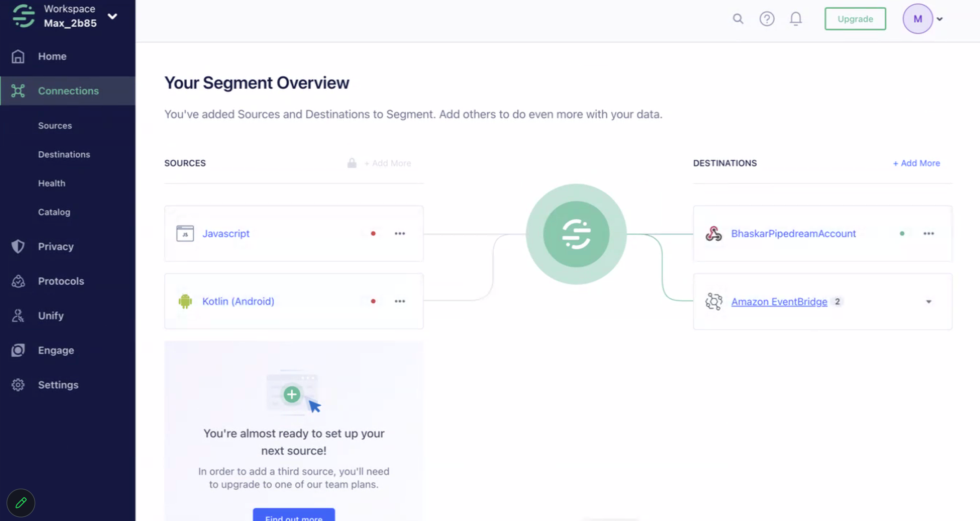Image resolution: width=980 pixels, height=521 pixels.
Task: Expand the Amazon EventBridge dropdown arrow
Action: pos(928,302)
